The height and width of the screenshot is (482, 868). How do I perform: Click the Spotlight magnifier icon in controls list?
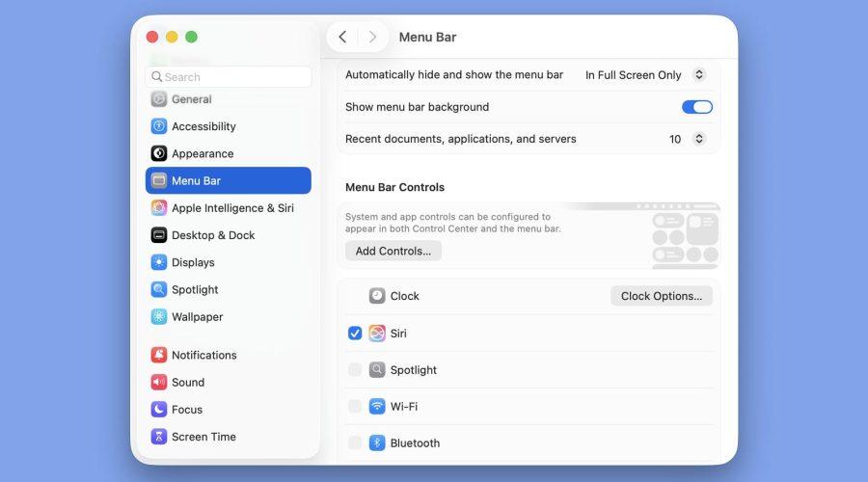[x=377, y=369]
